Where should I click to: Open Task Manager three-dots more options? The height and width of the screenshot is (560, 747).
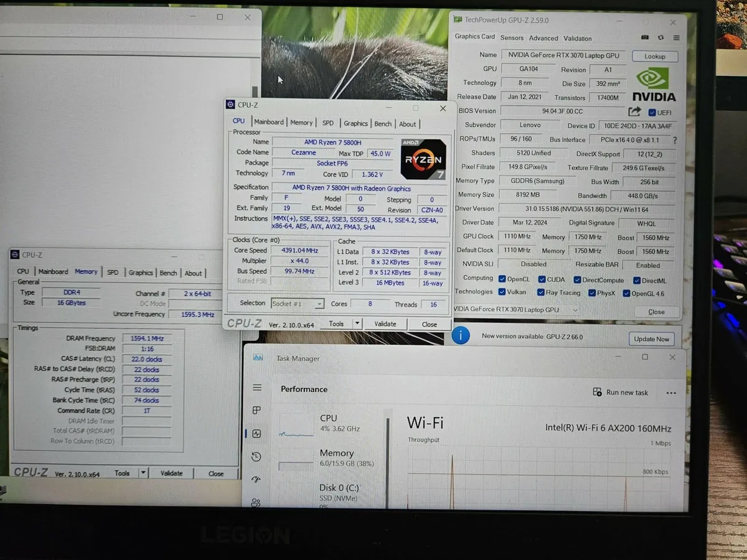click(x=670, y=393)
